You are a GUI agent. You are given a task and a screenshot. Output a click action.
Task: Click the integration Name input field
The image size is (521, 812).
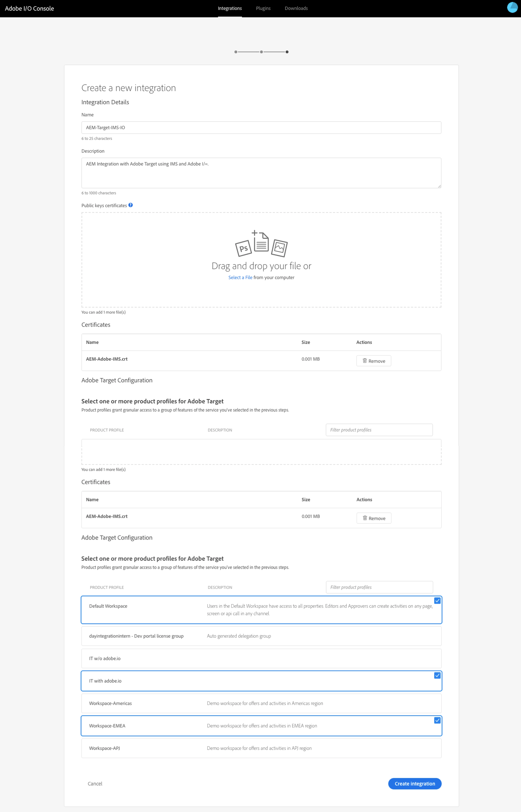coord(261,128)
